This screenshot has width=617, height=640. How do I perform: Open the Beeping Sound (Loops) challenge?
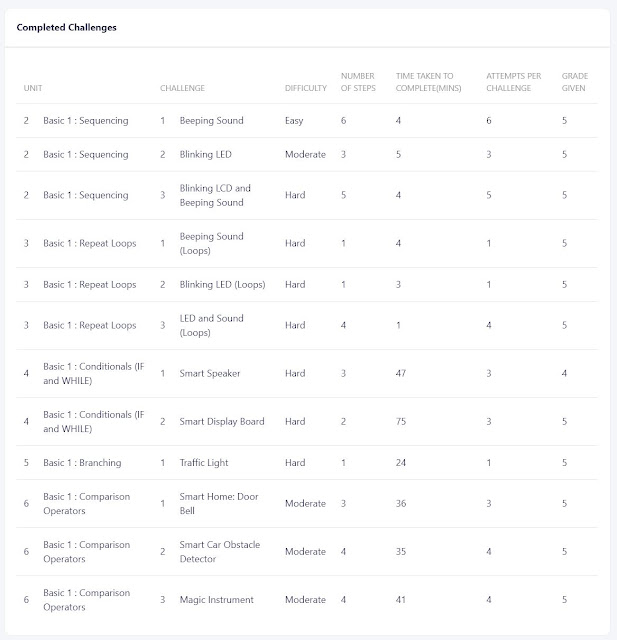tap(211, 243)
